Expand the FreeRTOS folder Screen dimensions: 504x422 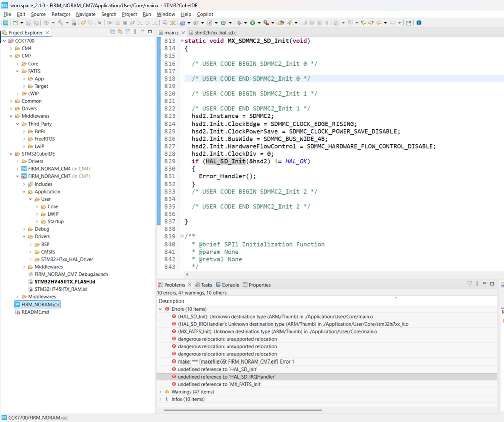tap(24, 139)
